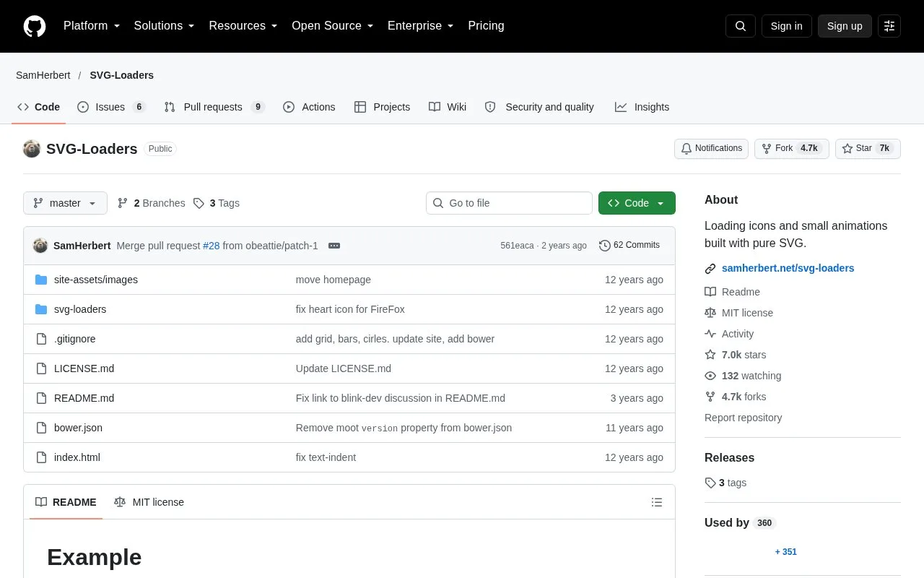
Task: Open the Insights tab
Action: 642,107
